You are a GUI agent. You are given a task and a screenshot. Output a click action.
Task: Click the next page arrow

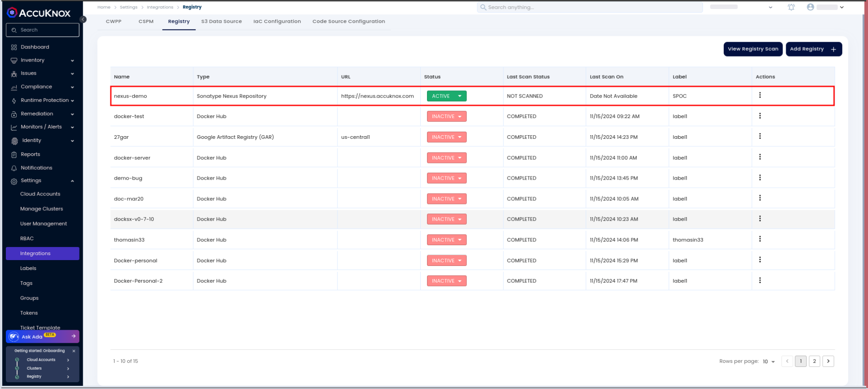[x=828, y=361]
